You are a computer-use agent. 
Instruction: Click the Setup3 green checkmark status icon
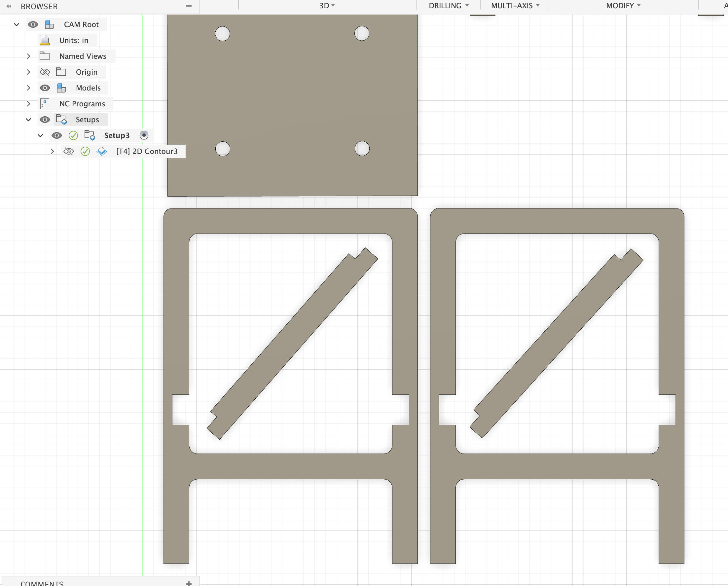[73, 135]
